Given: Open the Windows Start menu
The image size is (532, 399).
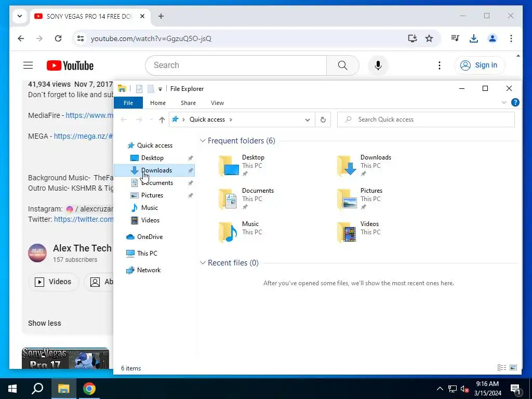Looking at the screenshot, I should pyautogui.click(x=12, y=389).
